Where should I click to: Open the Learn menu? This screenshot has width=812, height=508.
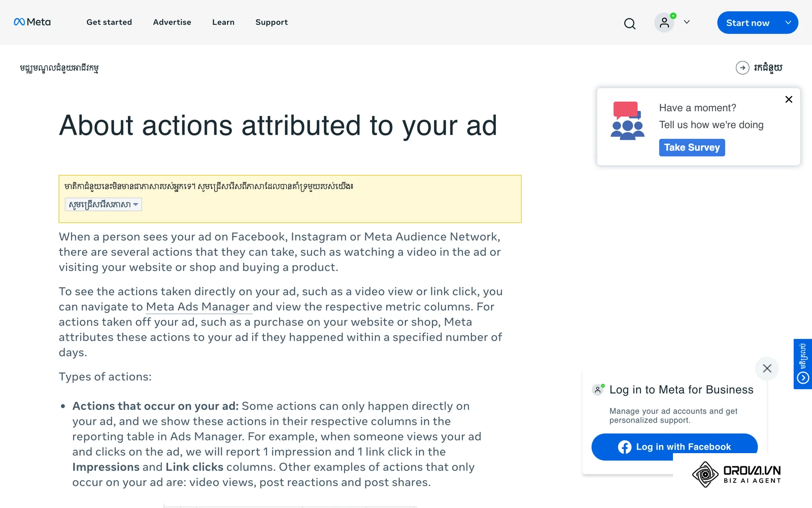(x=223, y=22)
